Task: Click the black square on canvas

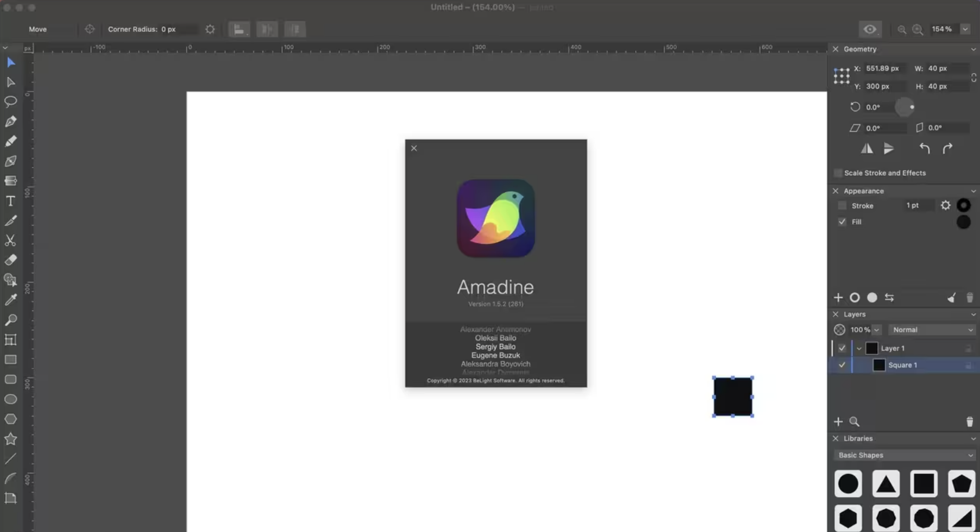Action: click(x=733, y=397)
